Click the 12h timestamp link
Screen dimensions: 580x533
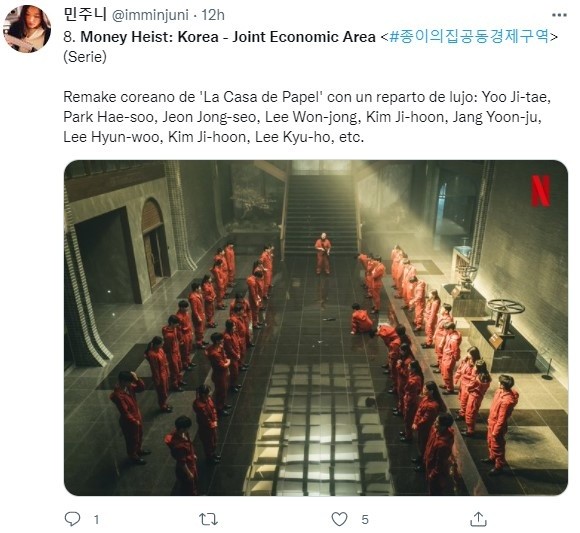tap(213, 15)
